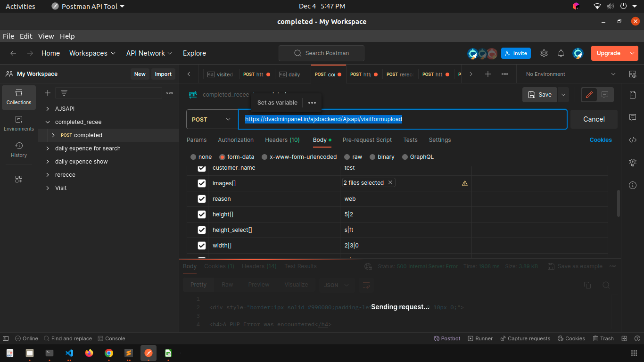Expand the daily expence for search collection
This screenshot has width=644, height=362.
[48, 148]
